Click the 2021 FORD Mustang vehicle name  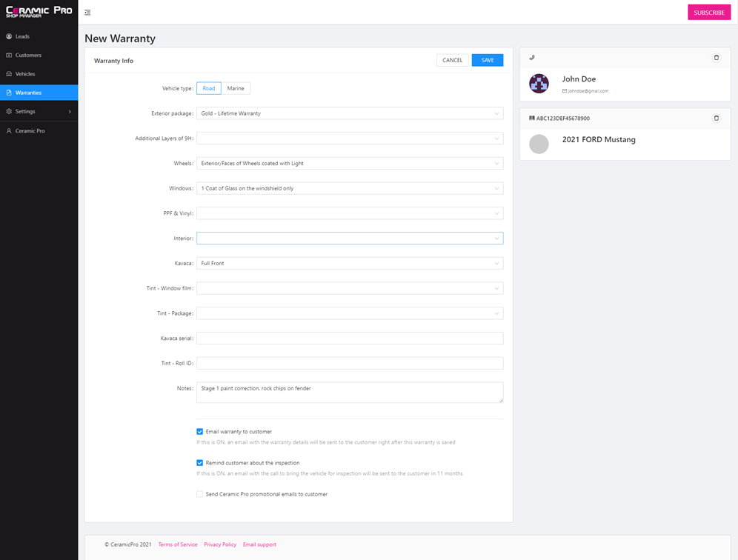(x=599, y=140)
